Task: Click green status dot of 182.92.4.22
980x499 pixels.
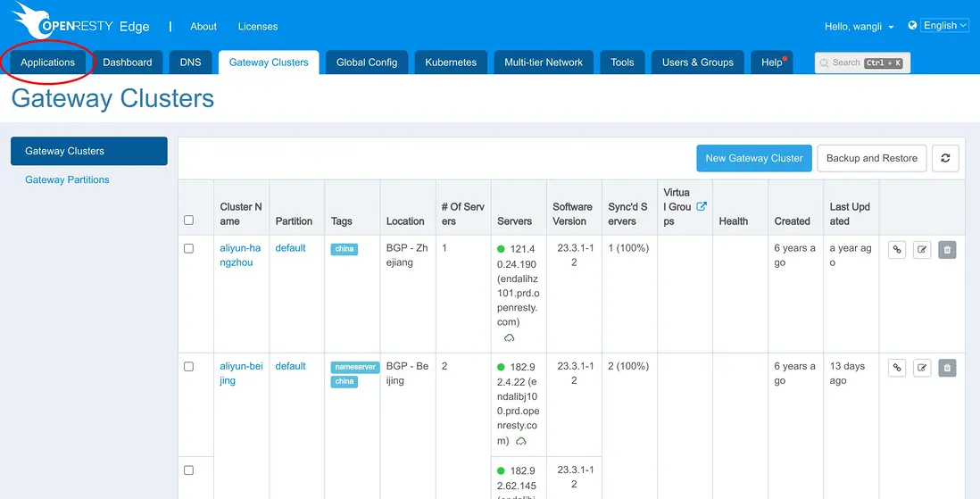Action: pyautogui.click(x=501, y=367)
